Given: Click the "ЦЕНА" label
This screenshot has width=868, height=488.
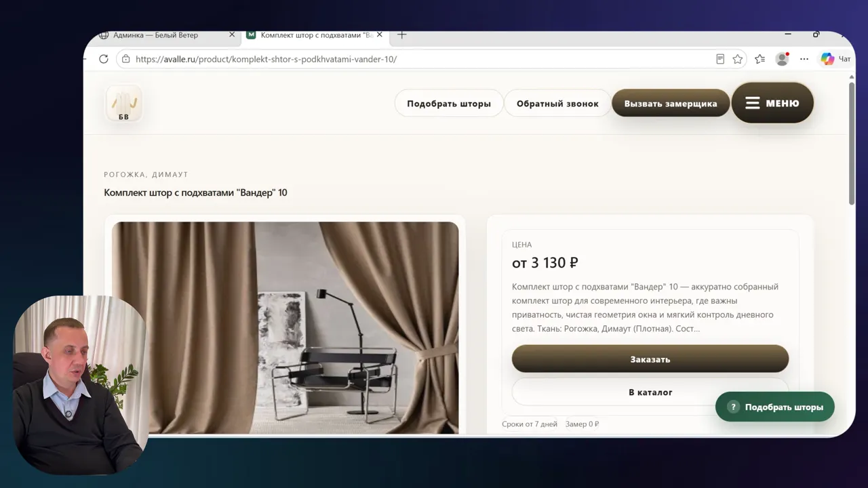Looking at the screenshot, I should coord(522,245).
